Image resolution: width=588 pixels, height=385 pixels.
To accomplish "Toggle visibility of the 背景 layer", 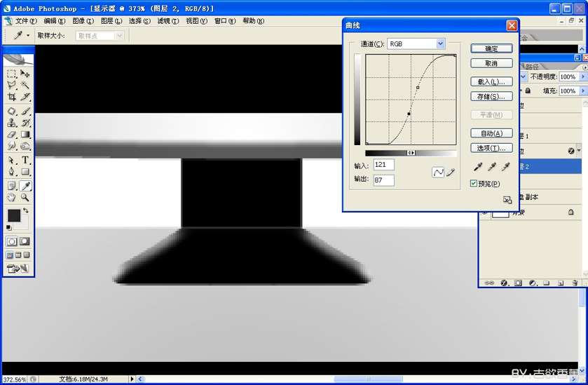I will pyautogui.click(x=484, y=212).
